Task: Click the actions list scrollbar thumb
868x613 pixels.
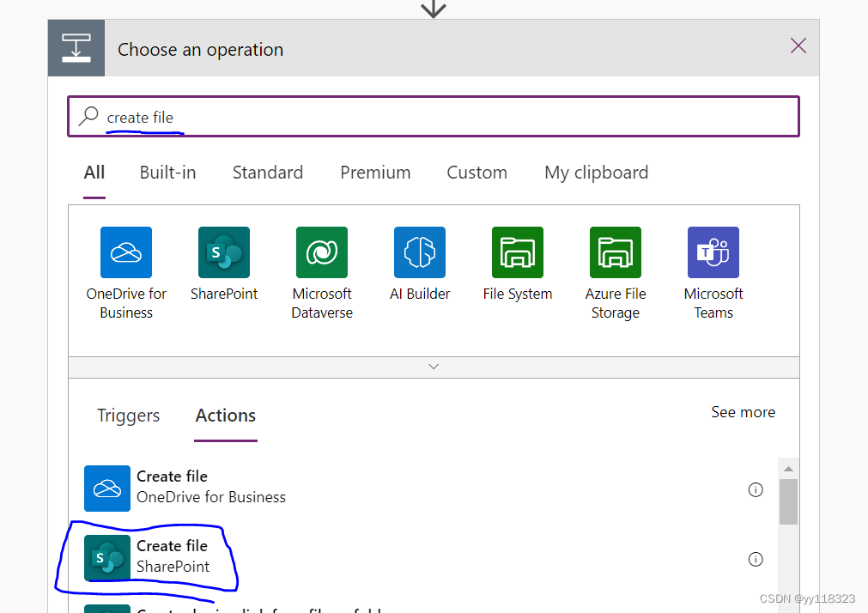Action: [x=788, y=501]
